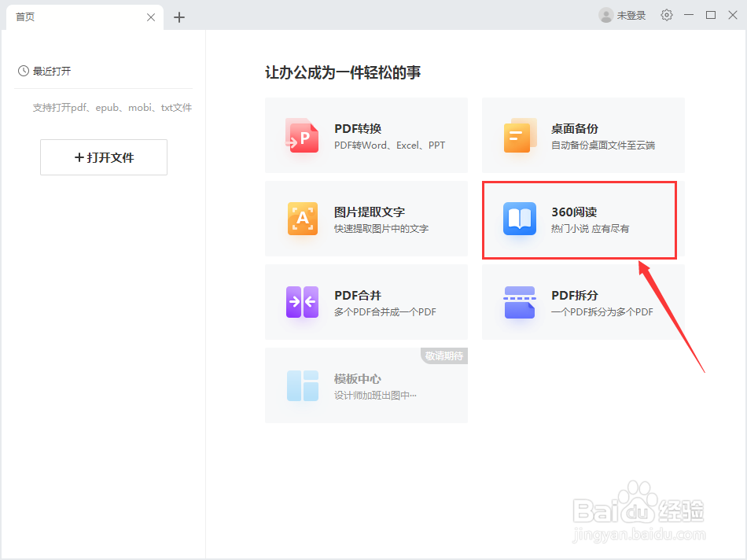Click text 自动备份桌面文件至云端

point(603,146)
